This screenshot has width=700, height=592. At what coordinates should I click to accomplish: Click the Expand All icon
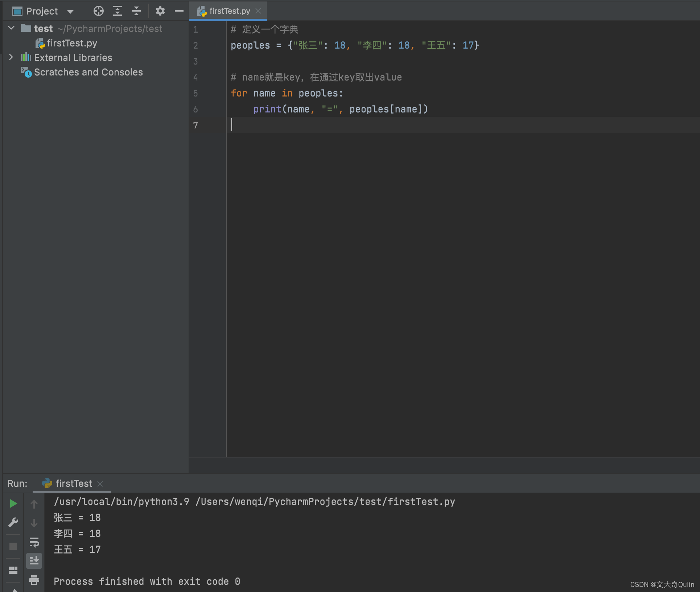click(x=117, y=11)
